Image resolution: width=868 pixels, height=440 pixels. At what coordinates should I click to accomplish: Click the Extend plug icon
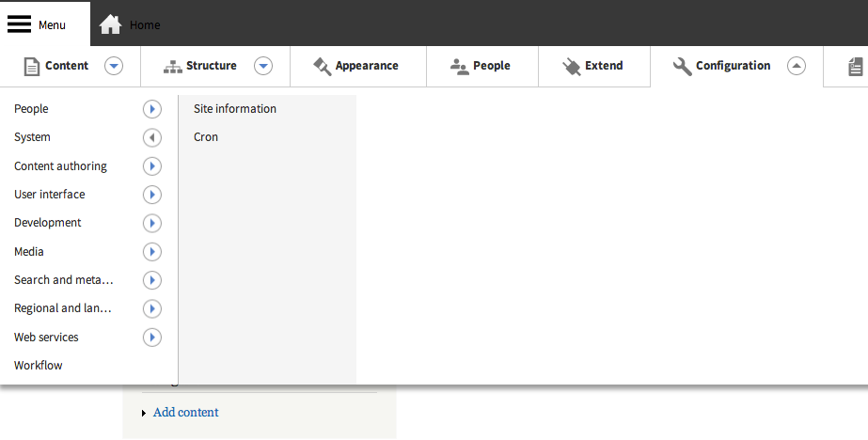click(571, 67)
